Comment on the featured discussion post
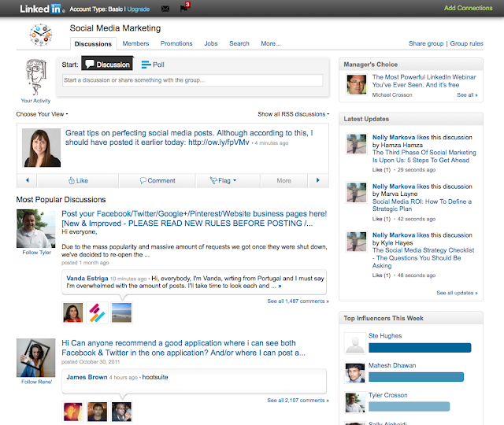The width and height of the screenshot is (504, 425). coord(157,180)
